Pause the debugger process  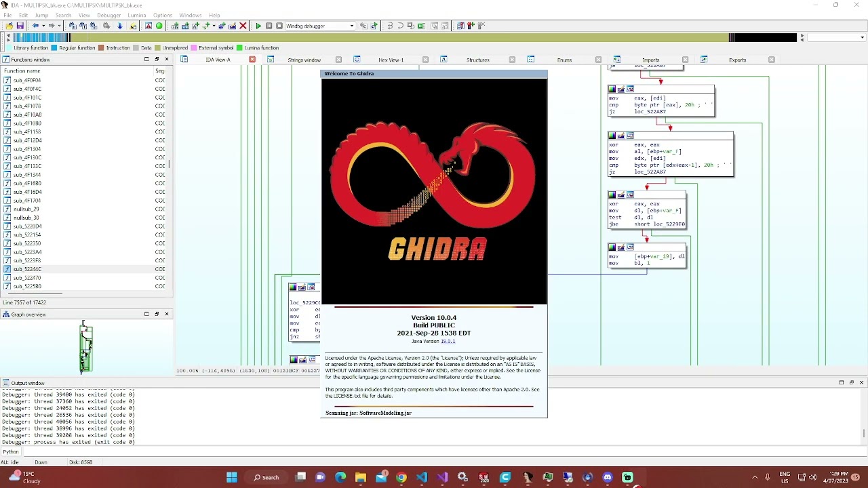[269, 26]
